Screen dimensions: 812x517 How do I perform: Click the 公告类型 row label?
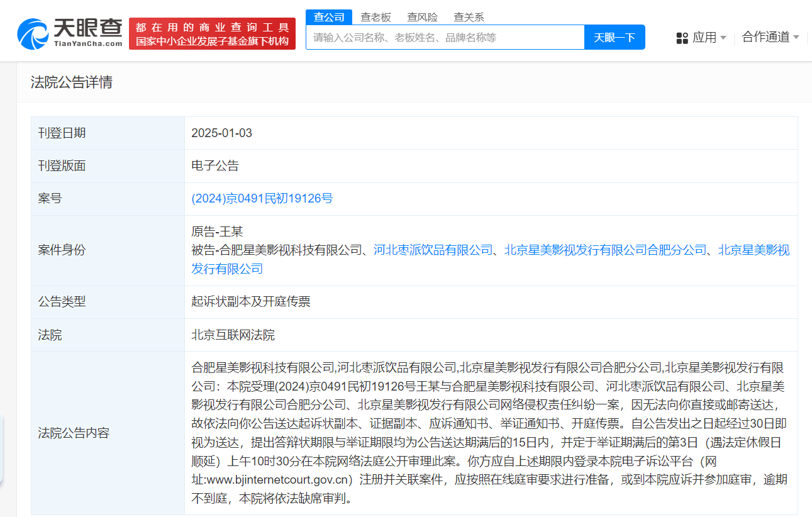(62, 302)
